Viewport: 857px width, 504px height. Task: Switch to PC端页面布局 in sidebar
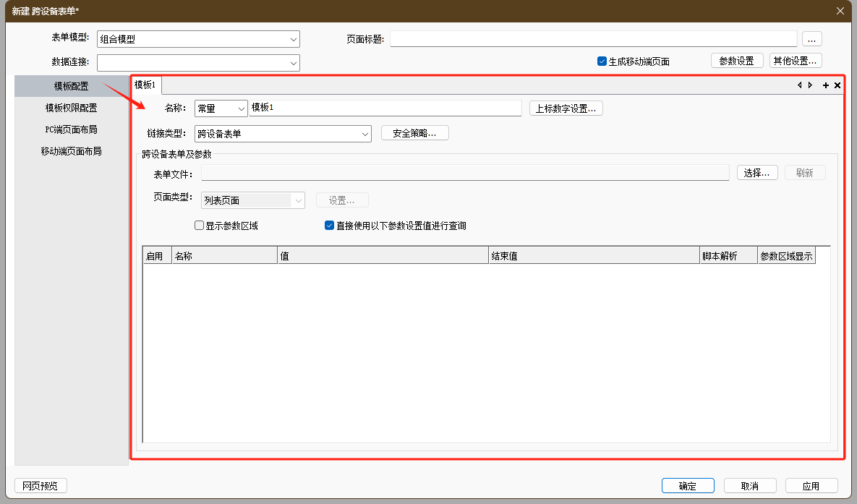71,129
